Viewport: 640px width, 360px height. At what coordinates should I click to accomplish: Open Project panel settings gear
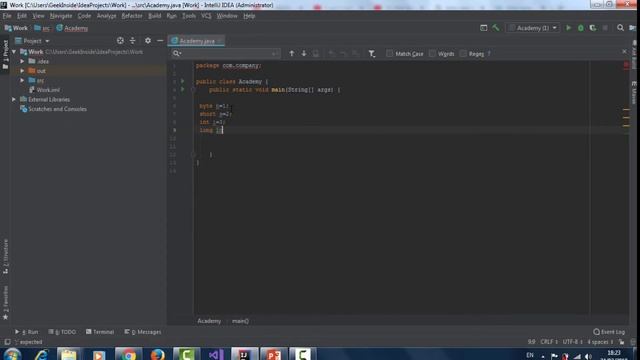tap(148, 40)
